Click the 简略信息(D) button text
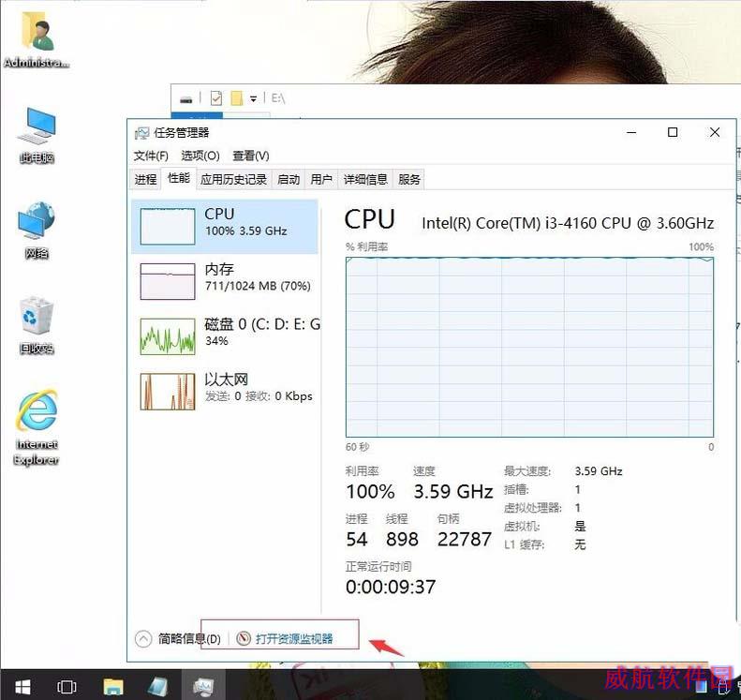The width and height of the screenshot is (741, 700). [189, 638]
